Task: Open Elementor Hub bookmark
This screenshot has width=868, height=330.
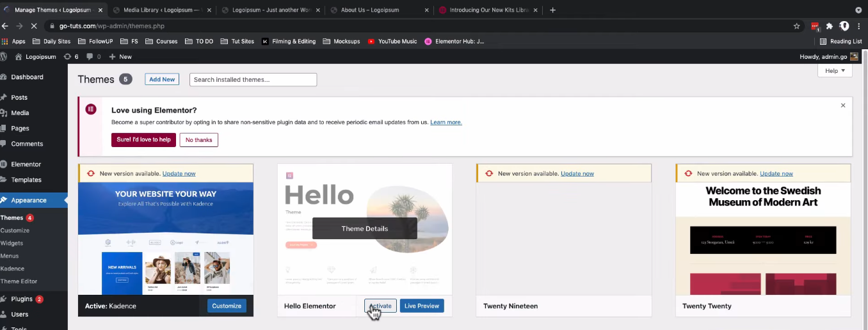Action: click(454, 41)
